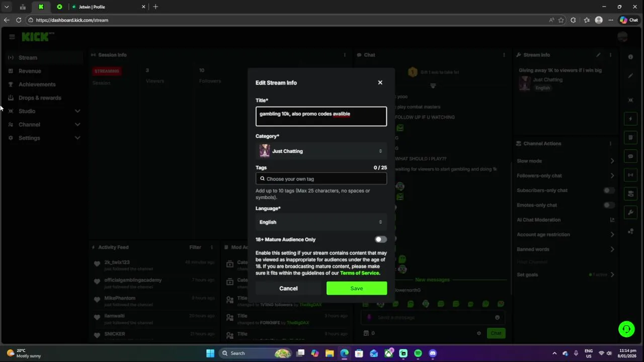The height and width of the screenshot is (362, 644).
Task: Click the chat bubble icon in right toolbar
Action: click(x=630, y=156)
